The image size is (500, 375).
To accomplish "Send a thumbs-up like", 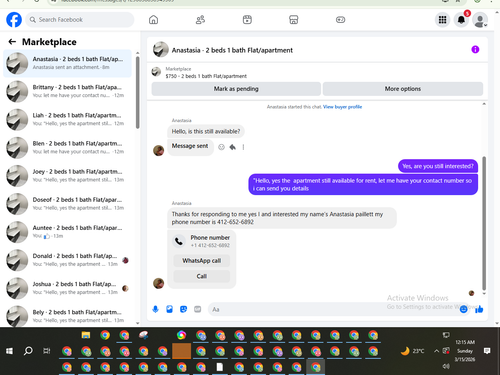I will pyautogui.click(x=479, y=309).
